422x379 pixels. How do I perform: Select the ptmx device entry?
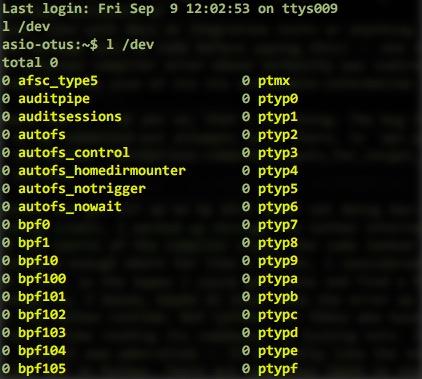274,81
